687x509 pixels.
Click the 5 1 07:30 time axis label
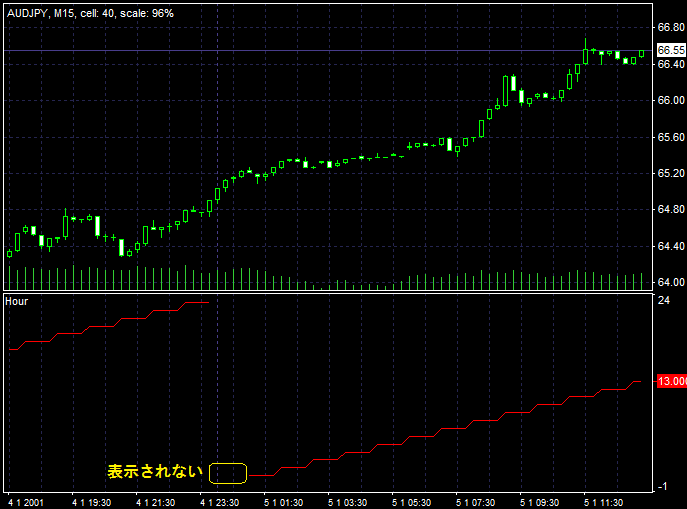coord(475,502)
